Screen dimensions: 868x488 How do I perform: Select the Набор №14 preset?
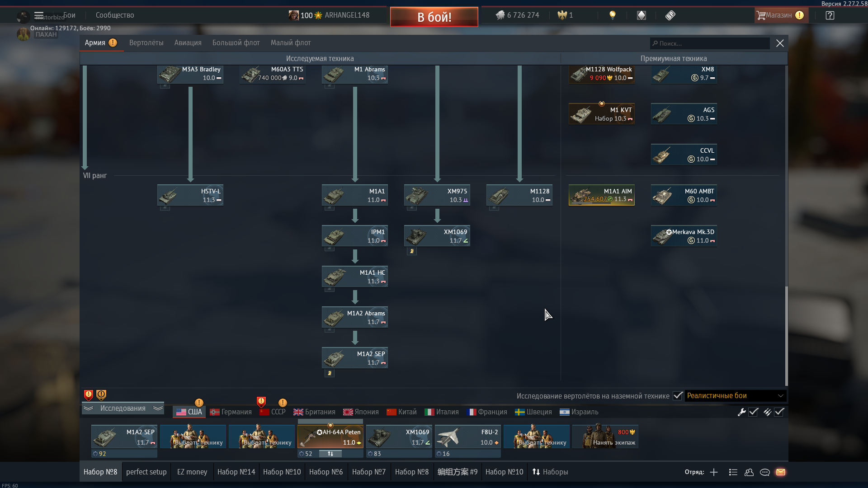[236, 472]
